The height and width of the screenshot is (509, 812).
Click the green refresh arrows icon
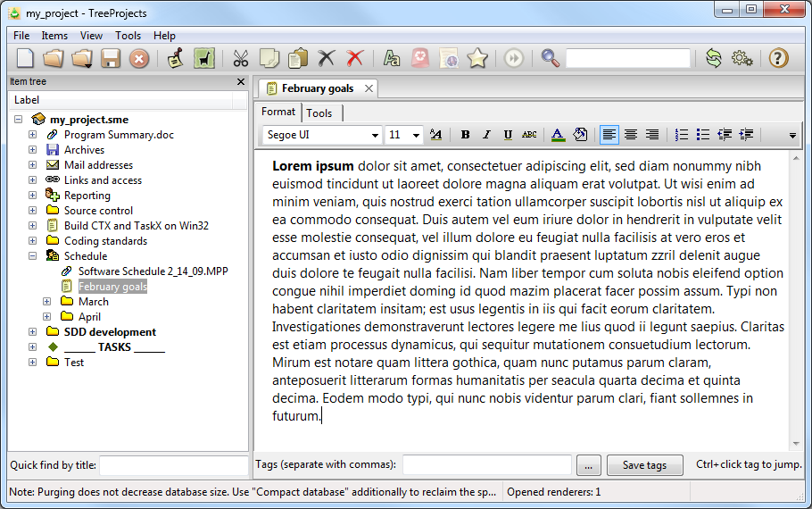[x=713, y=59]
